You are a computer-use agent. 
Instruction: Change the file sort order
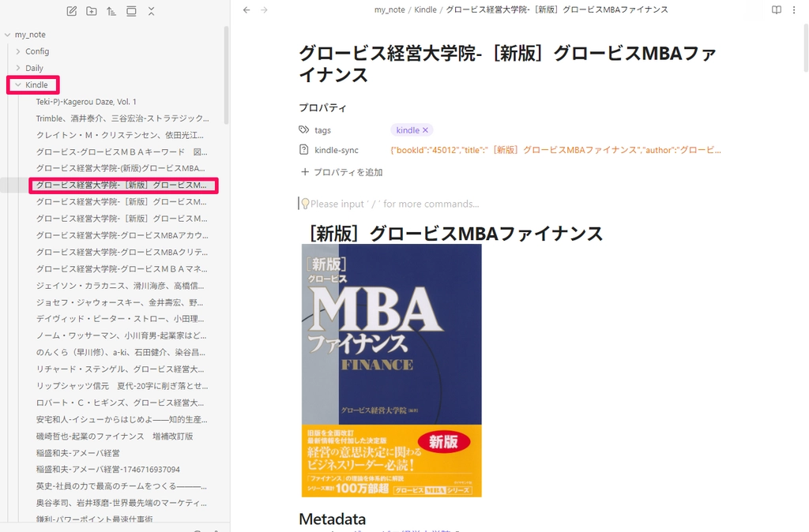111,11
